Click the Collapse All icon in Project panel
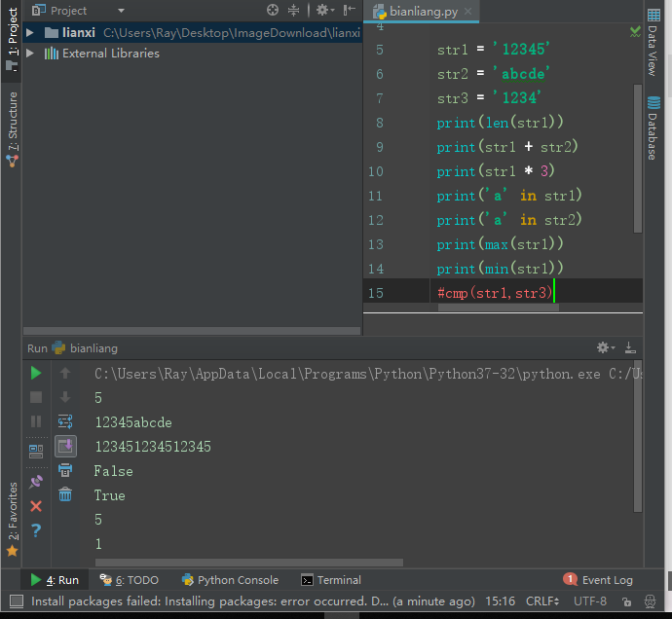Viewport: 672px width, 619px height. pyautogui.click(x=293, y=10)
